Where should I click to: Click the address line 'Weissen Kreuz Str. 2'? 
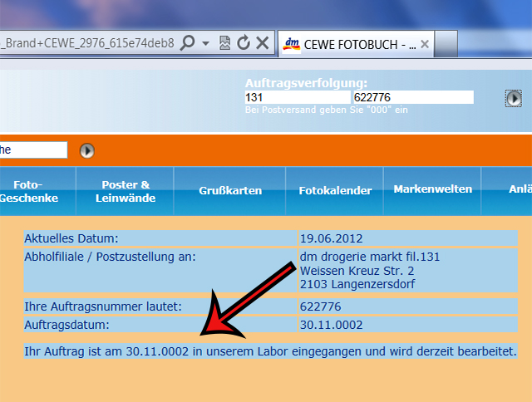pos(357,271)
